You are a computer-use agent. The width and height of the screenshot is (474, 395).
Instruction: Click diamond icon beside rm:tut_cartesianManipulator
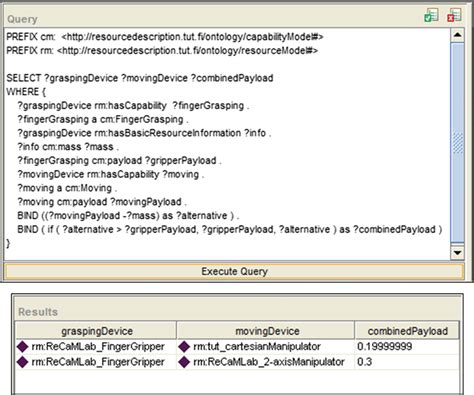tap(184, 347)
